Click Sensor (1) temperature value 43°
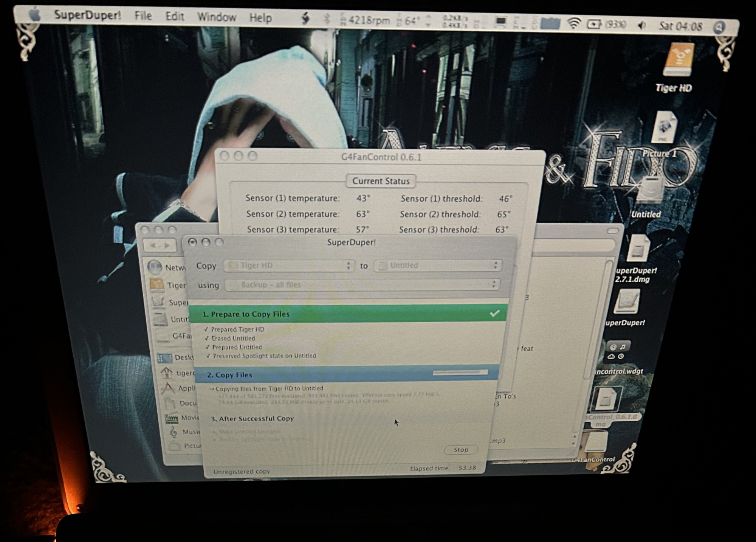 [x=363, y=198]
